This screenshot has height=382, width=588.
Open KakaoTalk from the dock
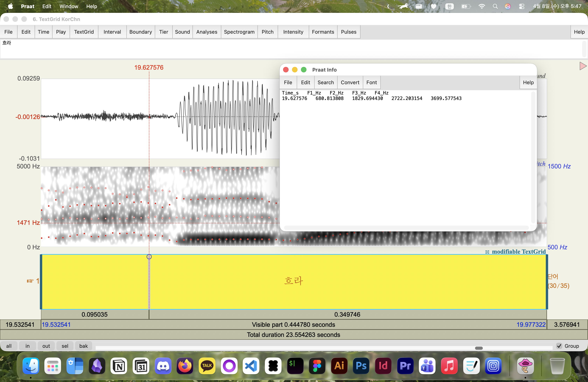pos(207,366)
